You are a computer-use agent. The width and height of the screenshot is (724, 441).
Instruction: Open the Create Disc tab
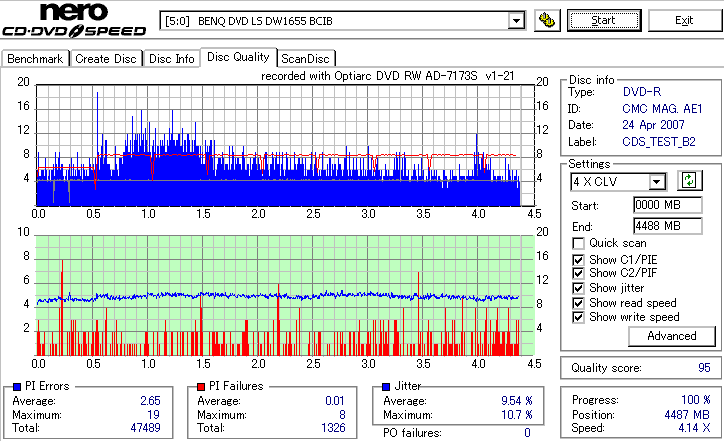click(106, 59)
